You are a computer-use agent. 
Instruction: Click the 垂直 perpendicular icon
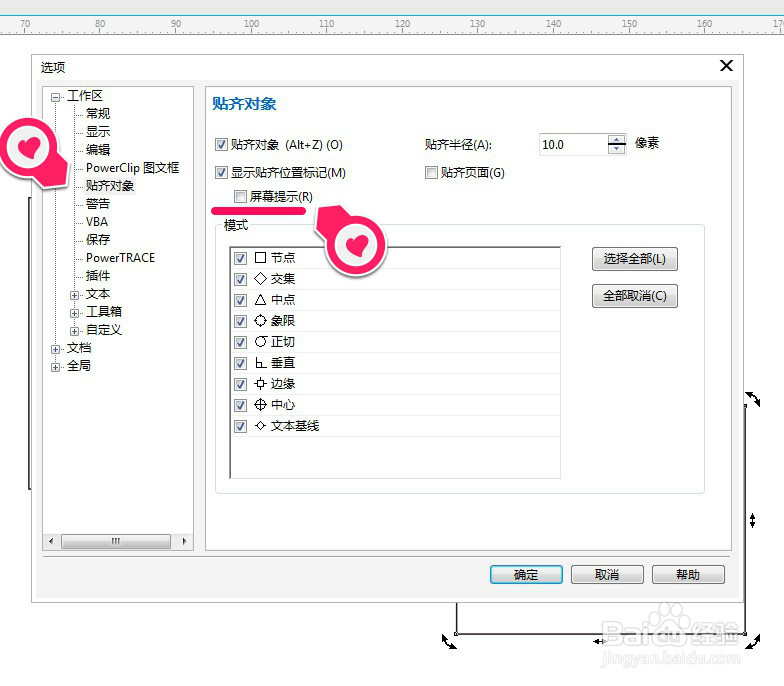pyautogui.click(x=260, y=362)
